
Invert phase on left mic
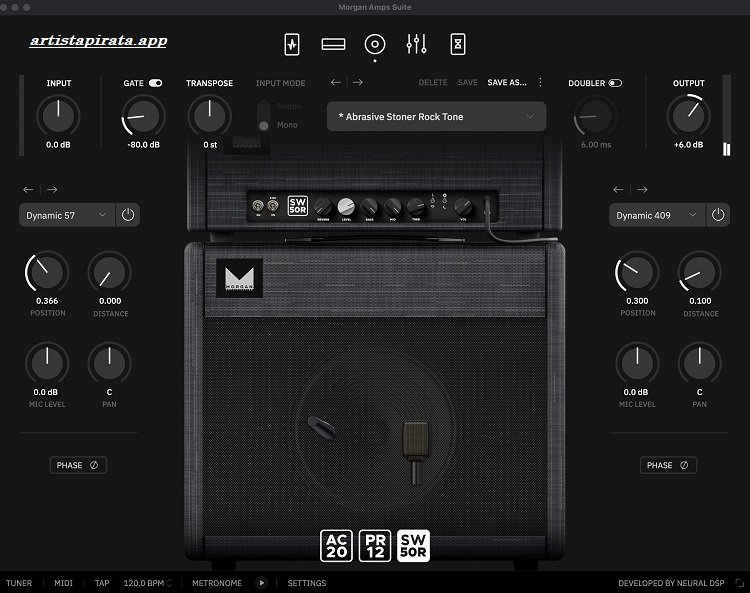[78, 465]
